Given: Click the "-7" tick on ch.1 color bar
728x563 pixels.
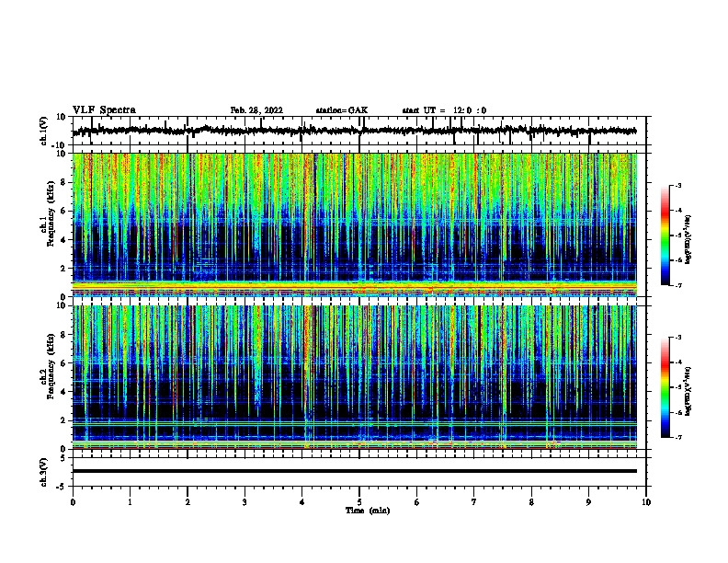Looking at the screenshot, I should pyautogui.click(x=678, y=285).
